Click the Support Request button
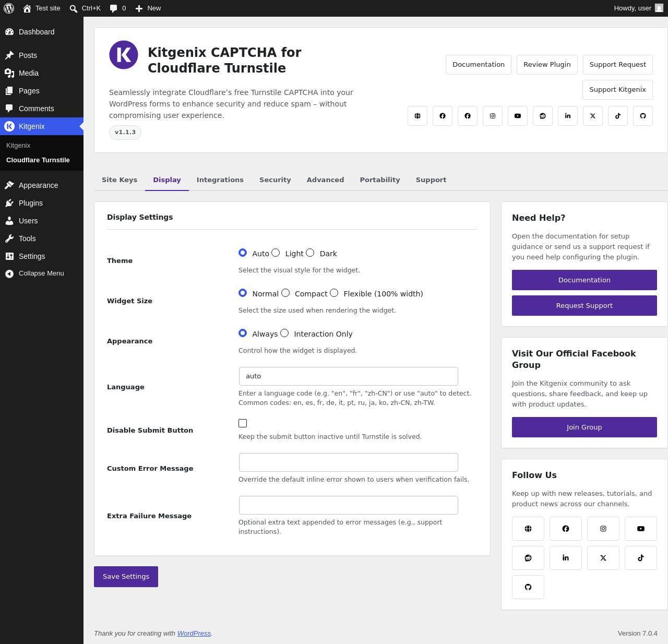Viewport: 668px width, 644px height. (618, 65)
